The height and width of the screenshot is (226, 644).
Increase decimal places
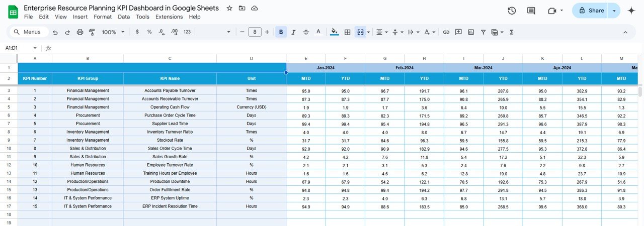(174, 32)
